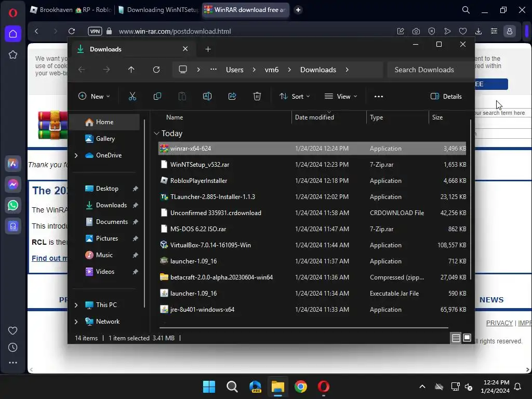Viewport: 532px width, 399px height.
Task: Select Gallery in navigation pane
Action: 105,139
